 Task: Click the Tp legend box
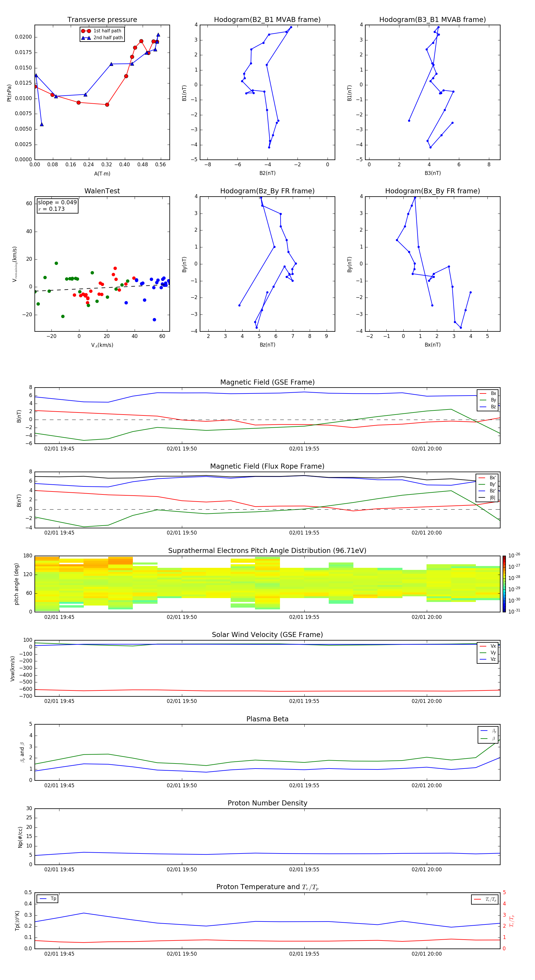click(48, 899)
